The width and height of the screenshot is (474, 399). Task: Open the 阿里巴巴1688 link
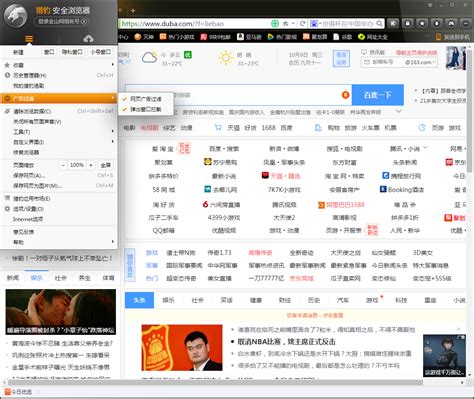coord(342,205)
